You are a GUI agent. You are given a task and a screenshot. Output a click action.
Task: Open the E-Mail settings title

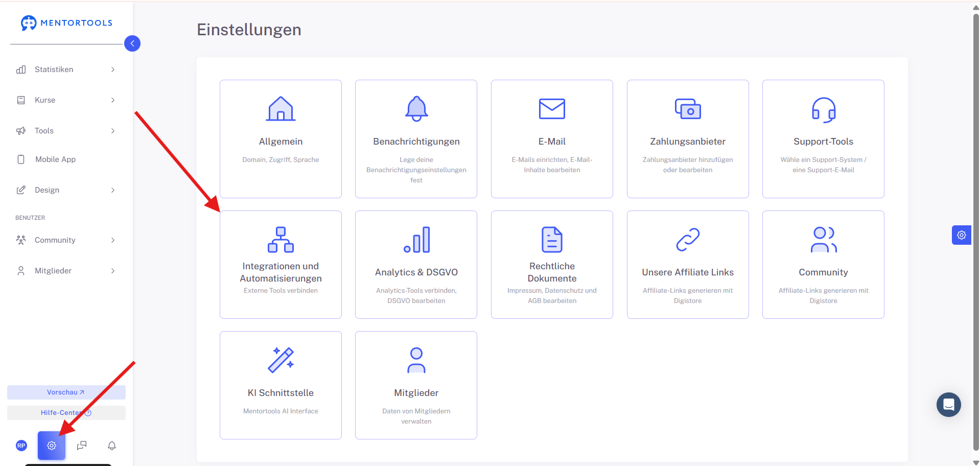552,142
